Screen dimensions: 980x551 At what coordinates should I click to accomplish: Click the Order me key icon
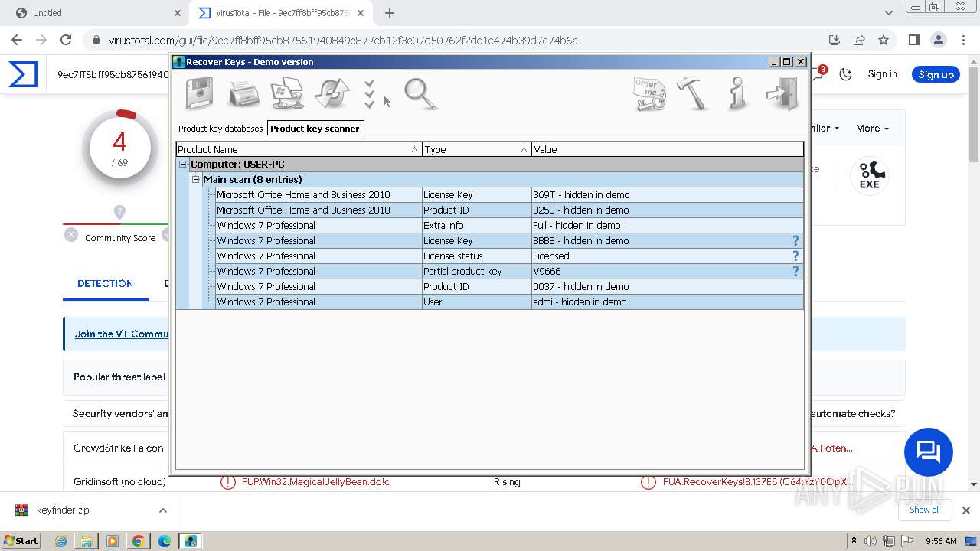click(649, 94)
